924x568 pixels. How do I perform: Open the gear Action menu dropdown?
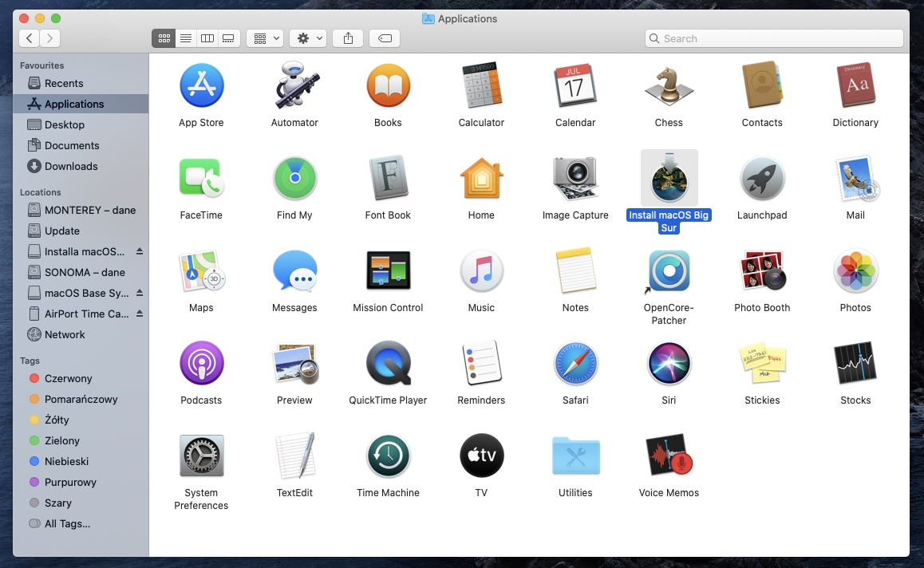tap(308, 38)
